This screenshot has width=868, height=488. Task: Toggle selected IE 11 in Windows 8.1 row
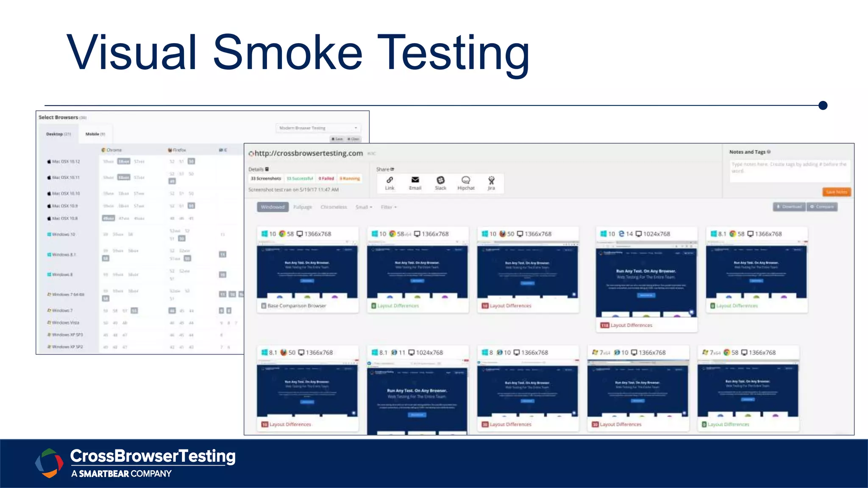(x=223, y=255)
